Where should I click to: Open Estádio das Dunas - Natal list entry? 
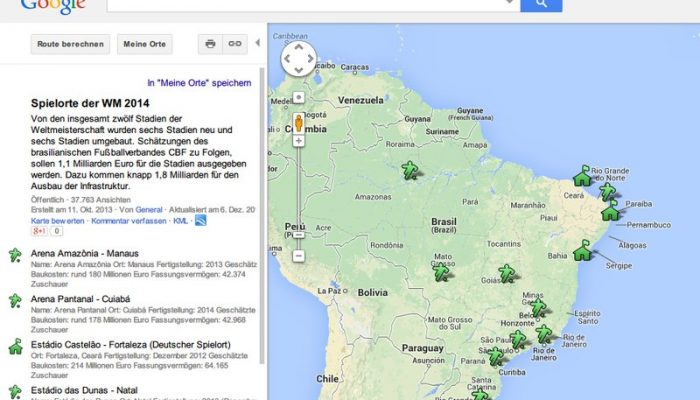click(84, 390)
